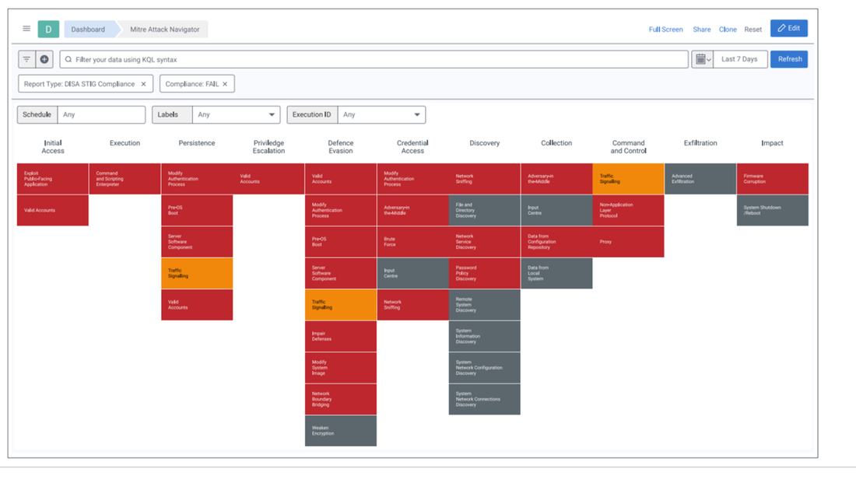Open the Last 7 Days time range
856x504 pixels.
[x=739, y=59]
